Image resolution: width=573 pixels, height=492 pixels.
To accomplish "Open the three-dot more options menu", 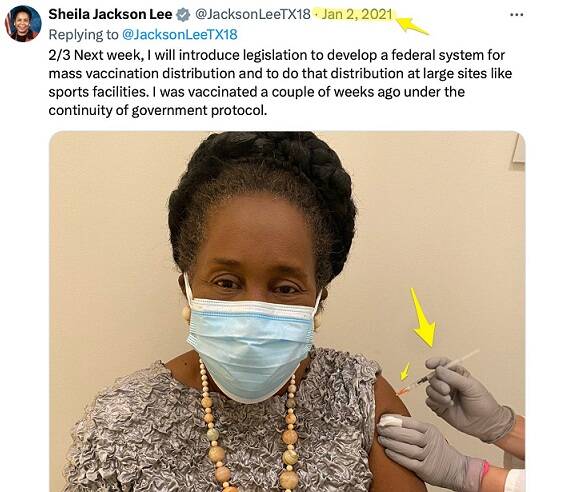I will point(516,15).
